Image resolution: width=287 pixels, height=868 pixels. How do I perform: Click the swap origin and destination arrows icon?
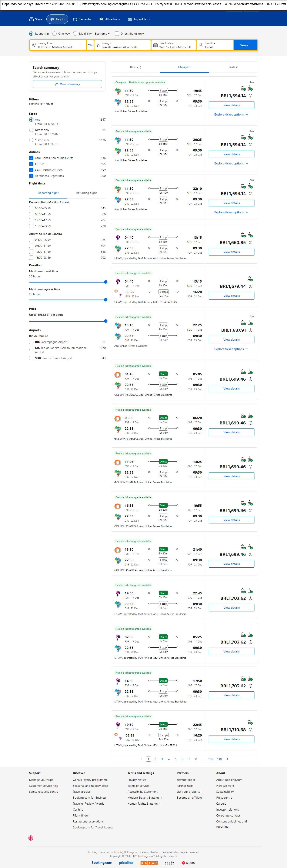pos(90,45)
